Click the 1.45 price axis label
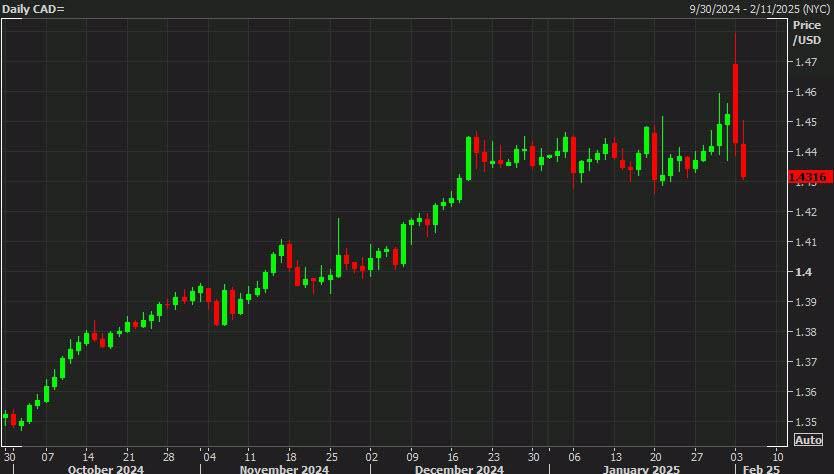The width and height of the screenshot is (834, 474). point(806,122)
